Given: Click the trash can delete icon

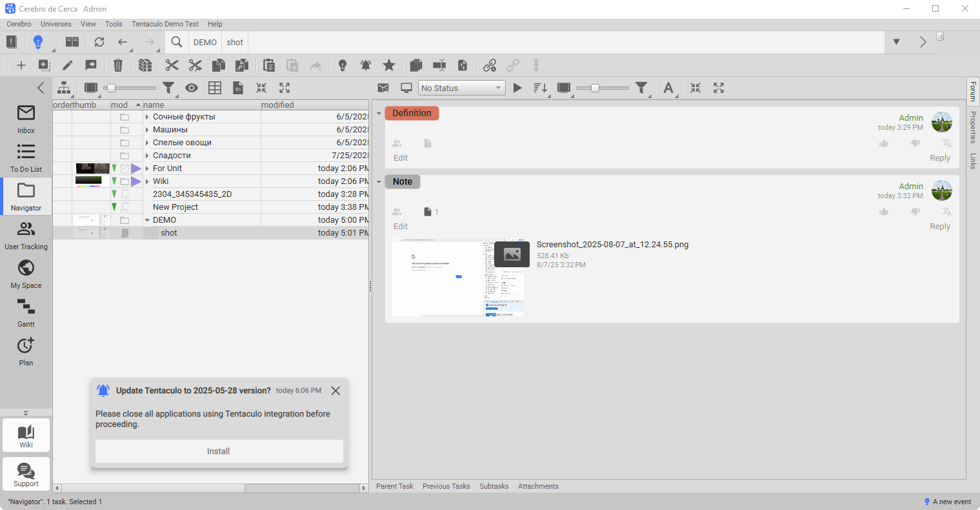Looking at the screenshot, I should 118,65.
